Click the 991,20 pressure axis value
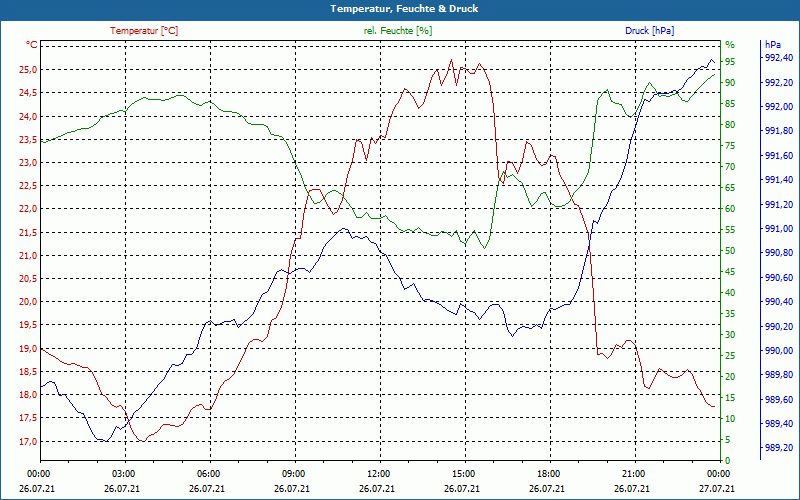The image size is (800, 500). pyautogui.click(x=779, y=205)
